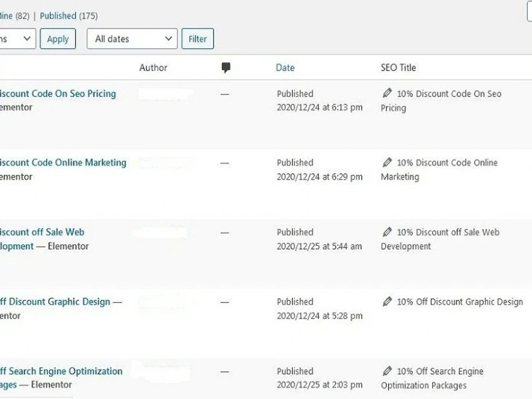Open Discount Code On Seo Pricing page
Image resolution: width=532 pixels, height=399 pixels.
[57, 94]
